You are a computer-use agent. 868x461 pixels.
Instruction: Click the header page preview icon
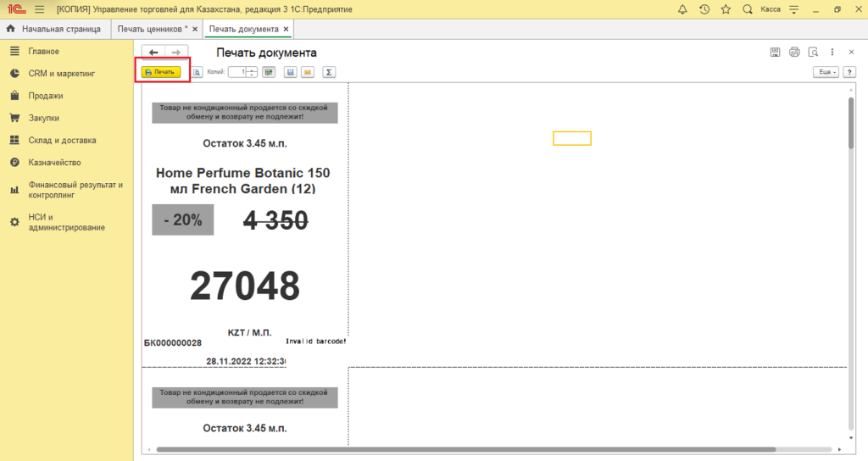[x=813, y=52]
